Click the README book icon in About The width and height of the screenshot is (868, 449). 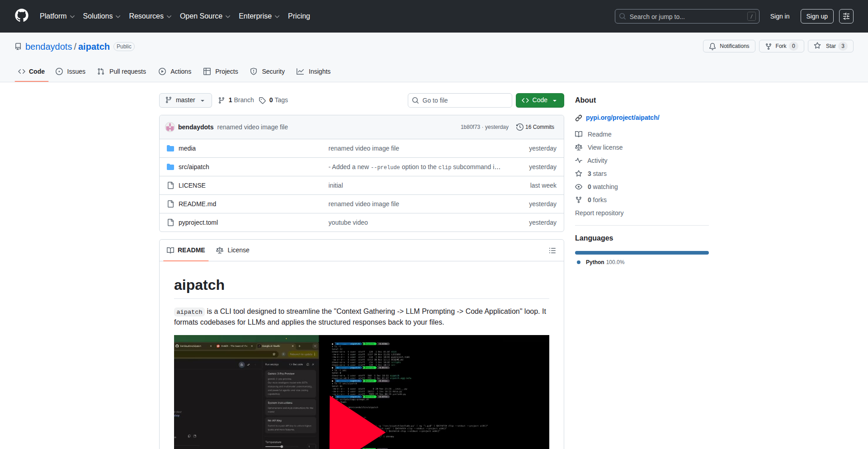tap(579, 134)
